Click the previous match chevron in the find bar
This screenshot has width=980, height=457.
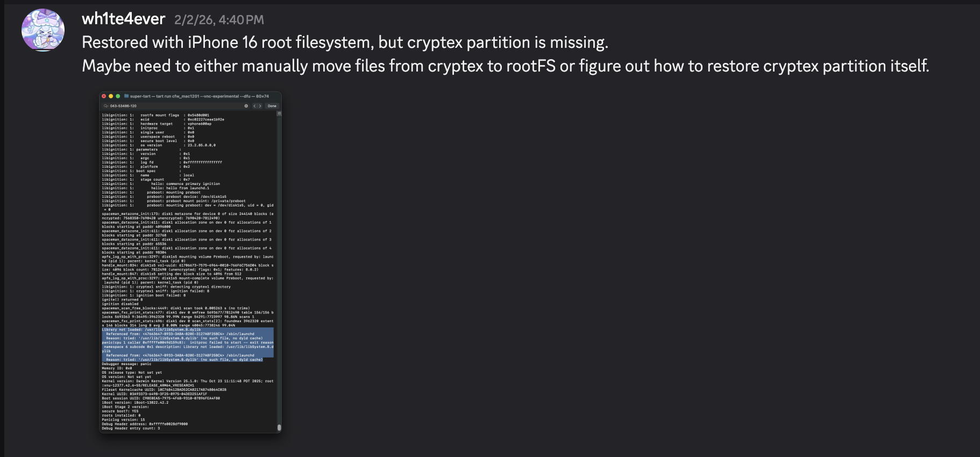[255, 106]
